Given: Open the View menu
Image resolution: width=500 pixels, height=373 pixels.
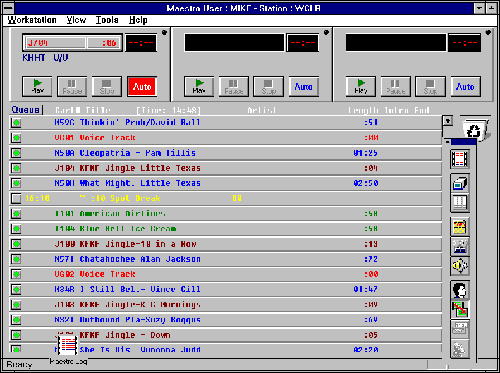Looking at the screenshot, I should pyautogui.click(x=76, y=20).
